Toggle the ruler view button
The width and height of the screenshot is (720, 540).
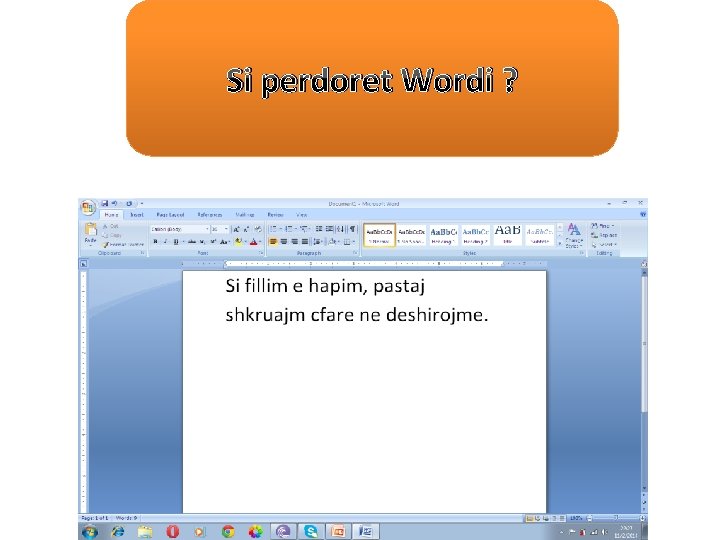[644, 264]
